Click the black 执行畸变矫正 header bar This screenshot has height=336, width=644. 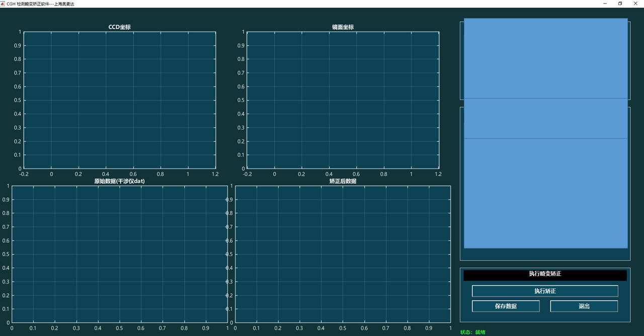click(x=545, y=274)
